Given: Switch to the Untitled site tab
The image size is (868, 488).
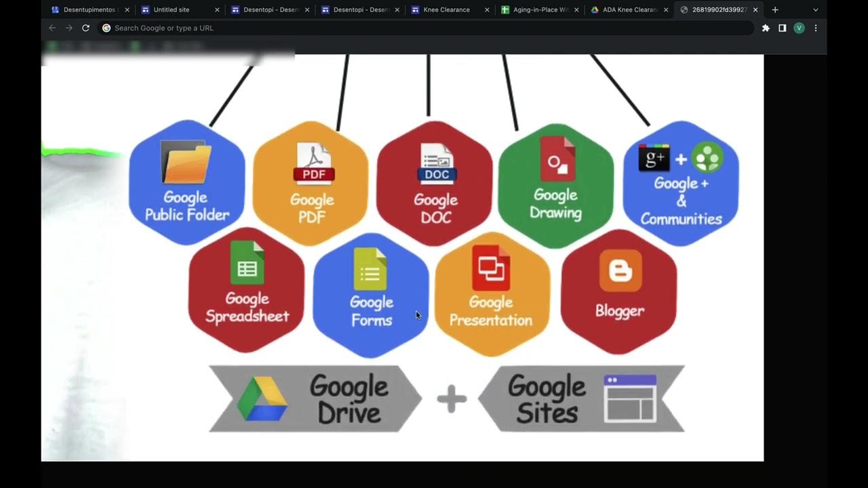Looking at the screenshot, I should click(x=179, y=9).
